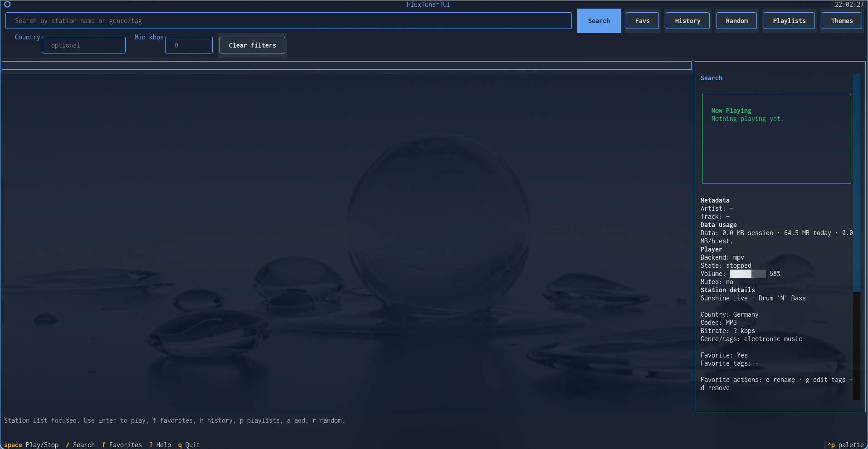Click 'Country: Germany' text

tap(729, 314)
